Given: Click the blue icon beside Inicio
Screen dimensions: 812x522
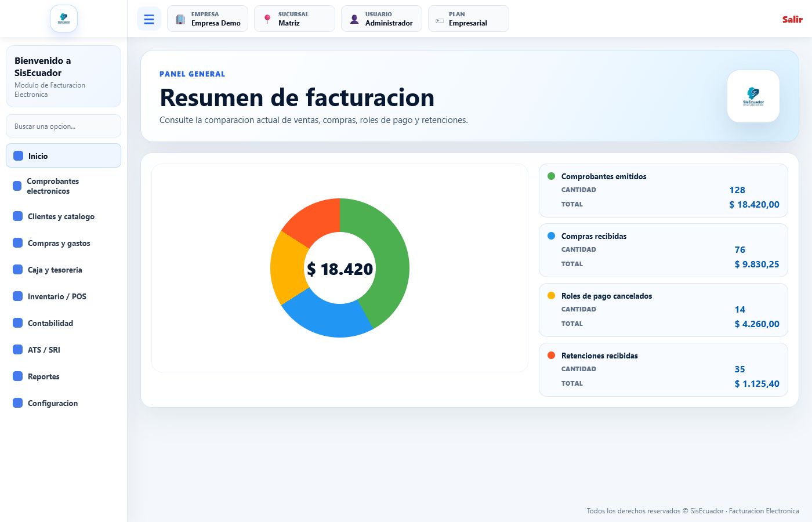Looking at the screenshot, I should pyautogui.click(x=18, y=156).
